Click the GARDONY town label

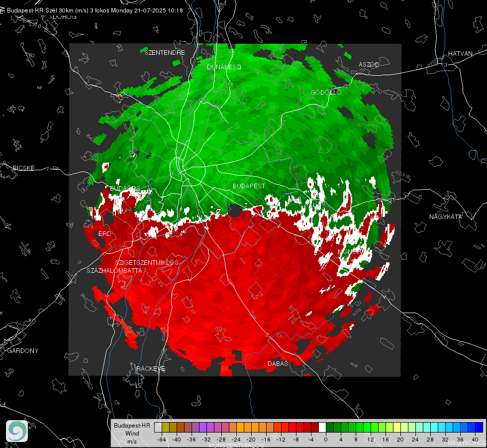click(23, 351)
